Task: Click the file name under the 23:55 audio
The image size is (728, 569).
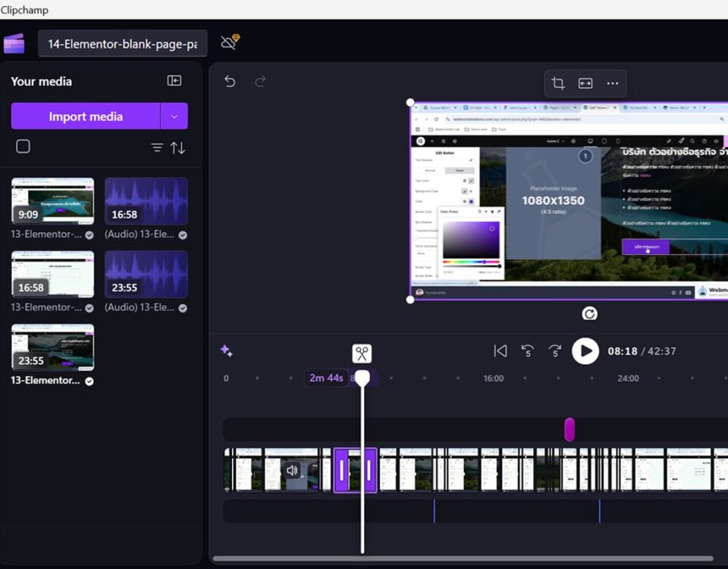Action: click(140, 307)
